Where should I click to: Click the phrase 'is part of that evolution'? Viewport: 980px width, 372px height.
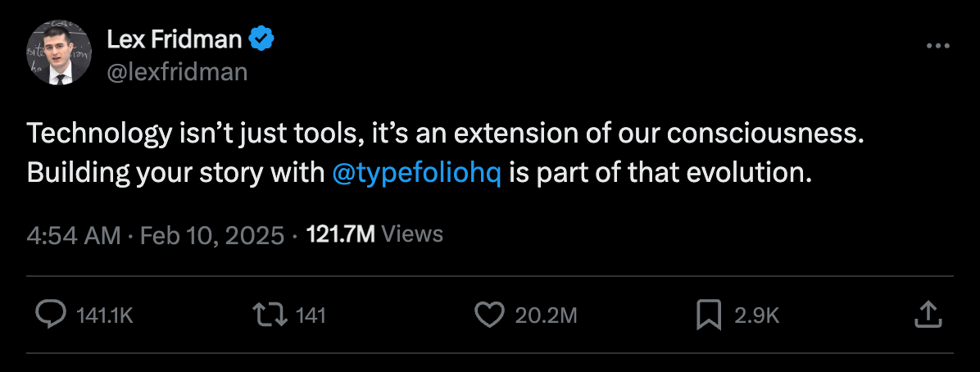click(660, 174)
